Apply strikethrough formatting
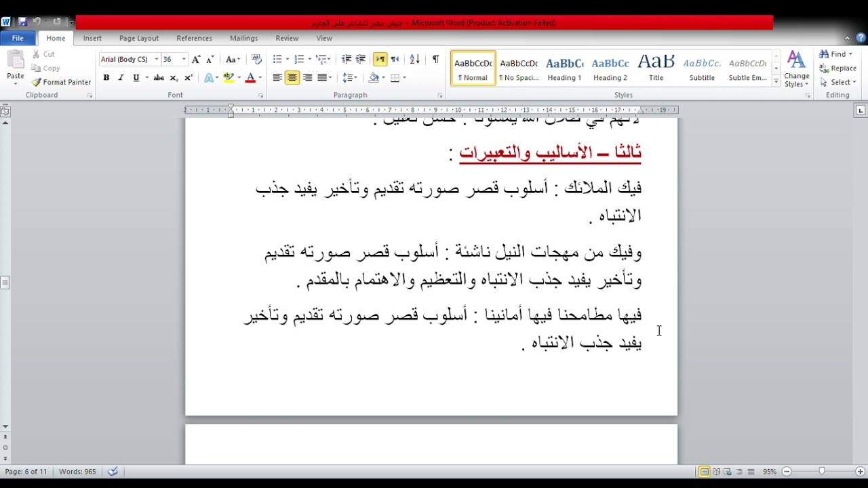Screen dimensions: 868x488 [159, 78]
